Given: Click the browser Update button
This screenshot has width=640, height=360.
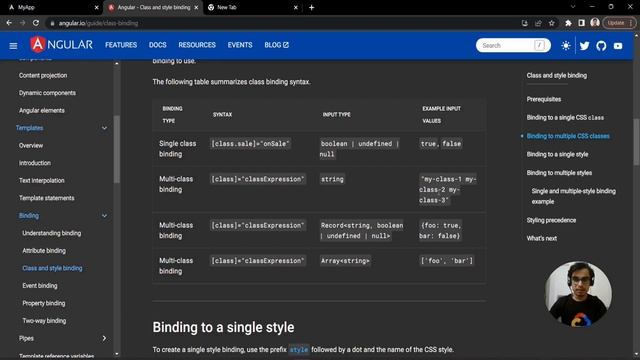Looking at the screenshot, I should 619,23.
